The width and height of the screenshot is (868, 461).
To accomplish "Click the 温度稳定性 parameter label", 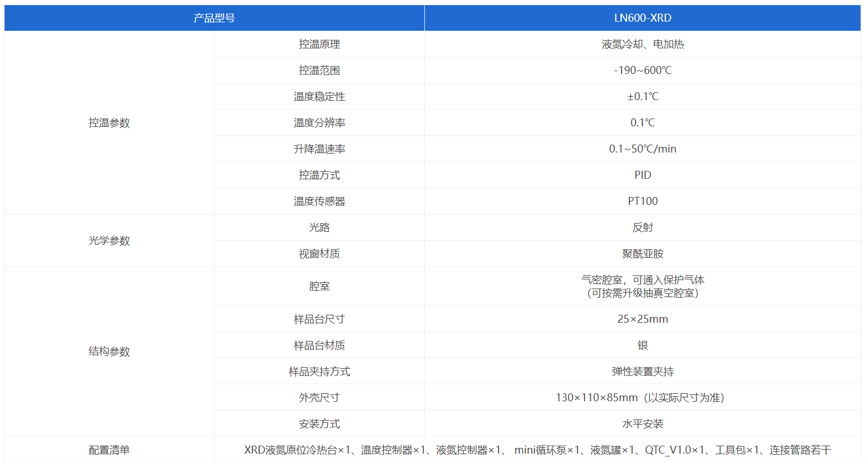I will (x=320, y=97).
